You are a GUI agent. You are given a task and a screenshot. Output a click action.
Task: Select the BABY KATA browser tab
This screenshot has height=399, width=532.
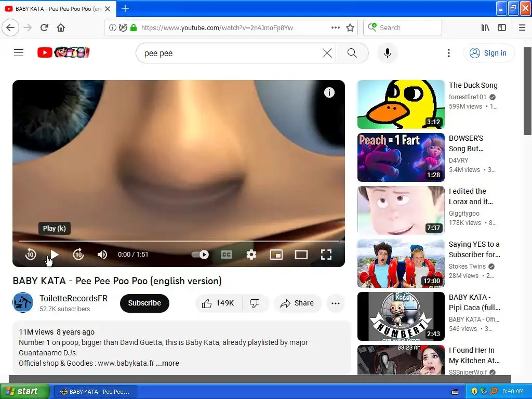58,9
